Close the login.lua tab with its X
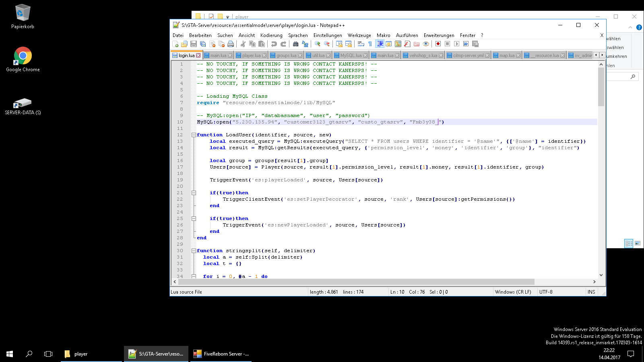Screen dimensions: 644x362 point(198,56)
